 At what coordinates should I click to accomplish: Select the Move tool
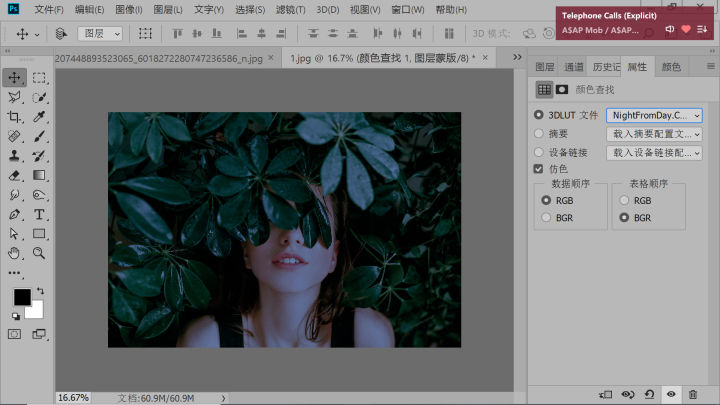(x=15, y=78)
